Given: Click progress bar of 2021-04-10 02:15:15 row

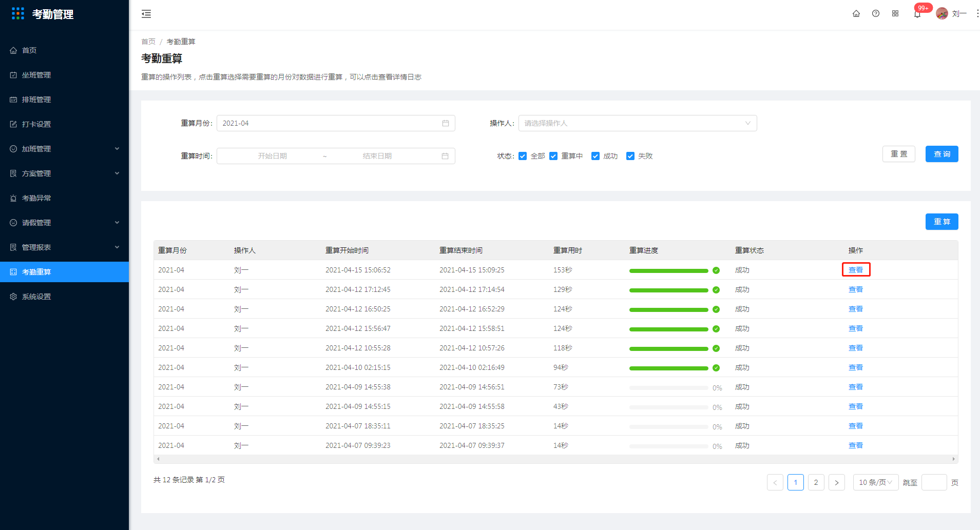Looking at the screenshot, I should (x=669, y=368).
